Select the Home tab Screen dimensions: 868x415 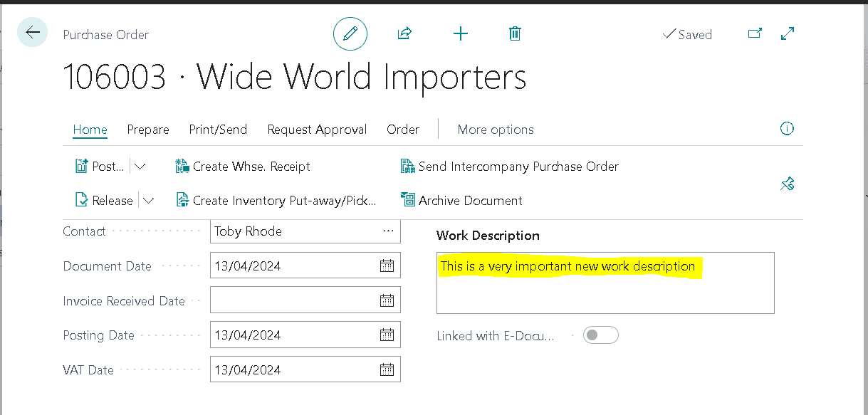(x=90, y=130)
